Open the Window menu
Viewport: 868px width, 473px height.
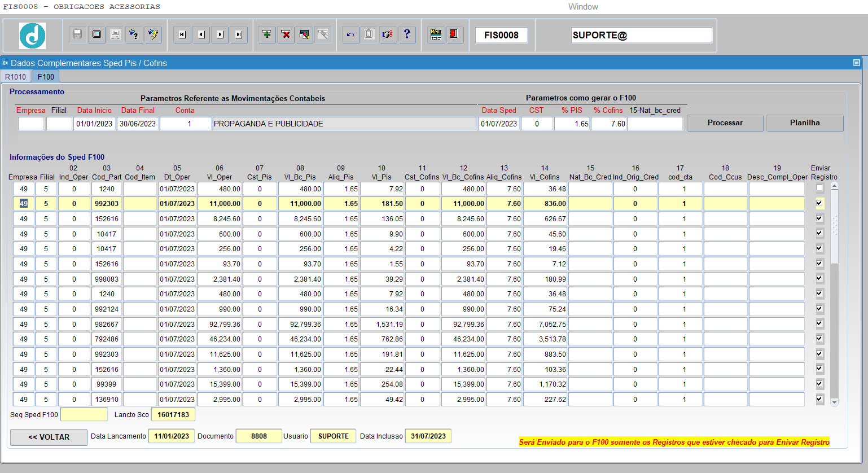[x=583, y=7]
